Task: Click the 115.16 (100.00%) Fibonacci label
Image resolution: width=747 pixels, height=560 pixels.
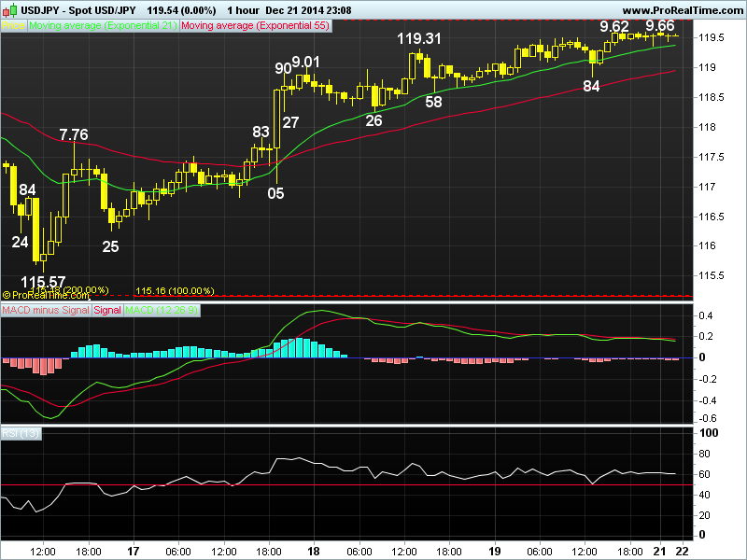Action: [x=175, y=291]
